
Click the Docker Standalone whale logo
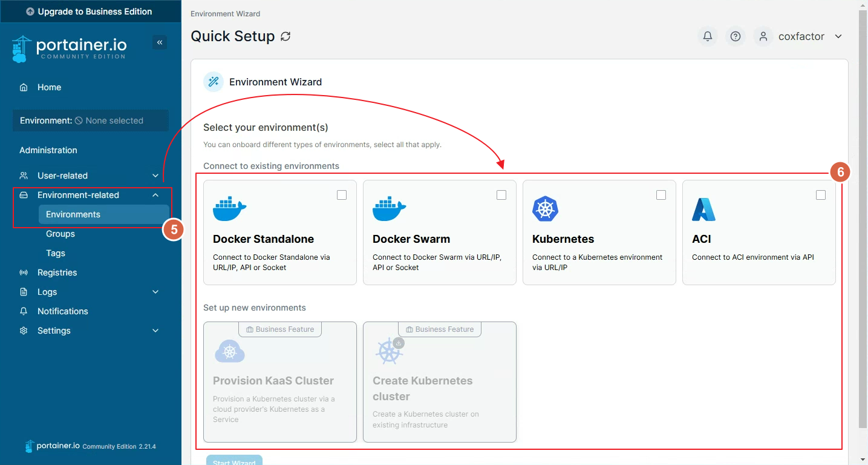pos(230,209)
